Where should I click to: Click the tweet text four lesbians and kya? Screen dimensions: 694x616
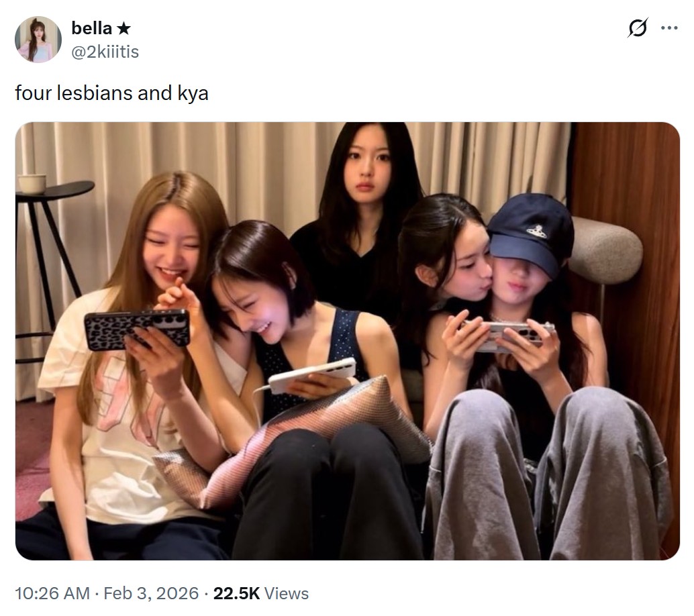[111, 93]
